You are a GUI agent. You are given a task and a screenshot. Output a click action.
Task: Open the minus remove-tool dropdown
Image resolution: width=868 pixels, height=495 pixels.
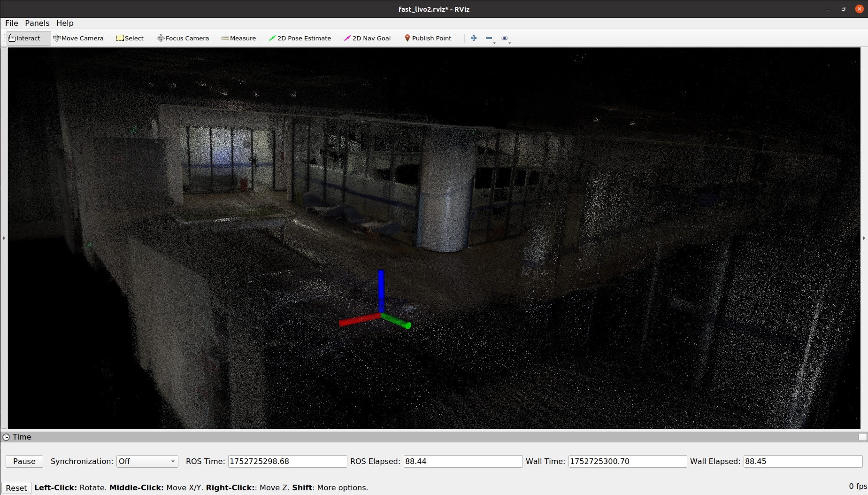click(490, 39)
